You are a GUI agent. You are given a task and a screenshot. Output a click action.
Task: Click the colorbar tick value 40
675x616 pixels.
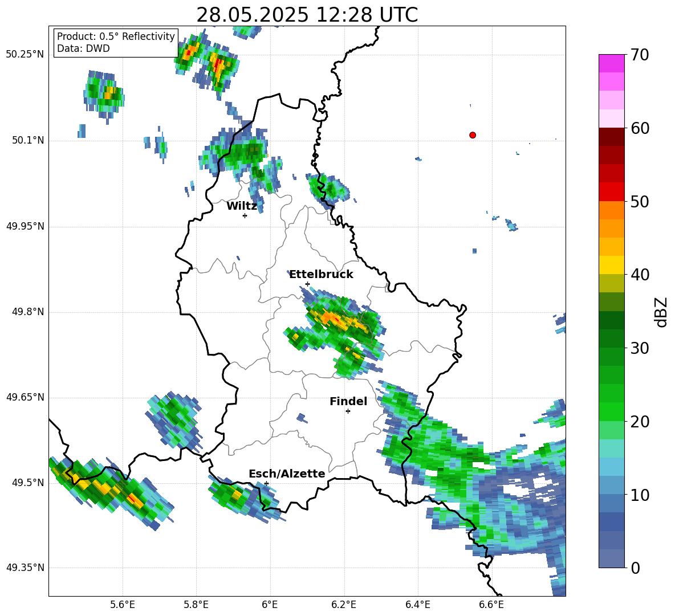[x=640, y=275]
